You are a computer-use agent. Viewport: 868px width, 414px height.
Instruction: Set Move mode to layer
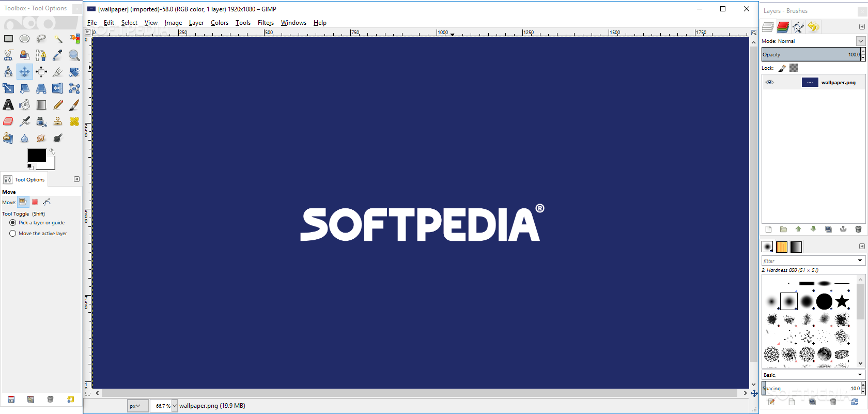[x=23, y=202]
